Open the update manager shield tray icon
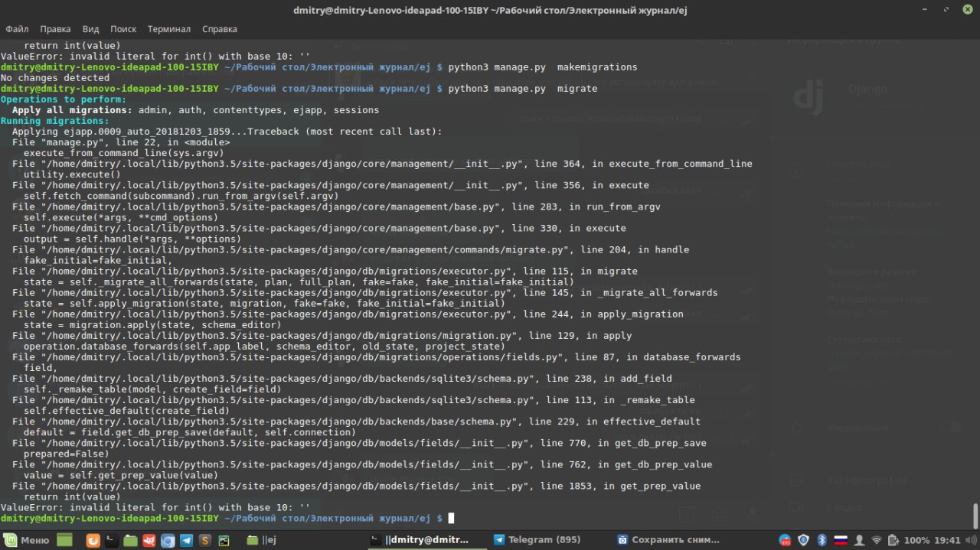This screenshot has width=980, height=550. click(803, 540)
